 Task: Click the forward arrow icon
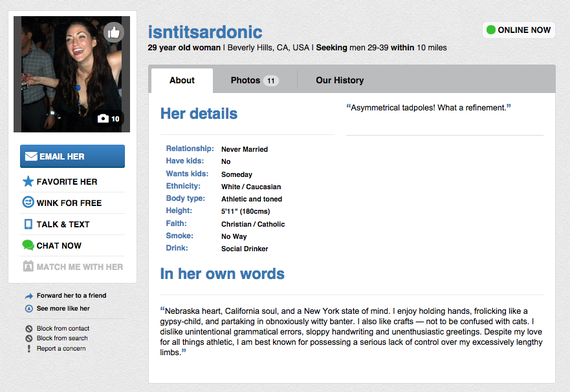pyautogui.click(x=29, y=296)
